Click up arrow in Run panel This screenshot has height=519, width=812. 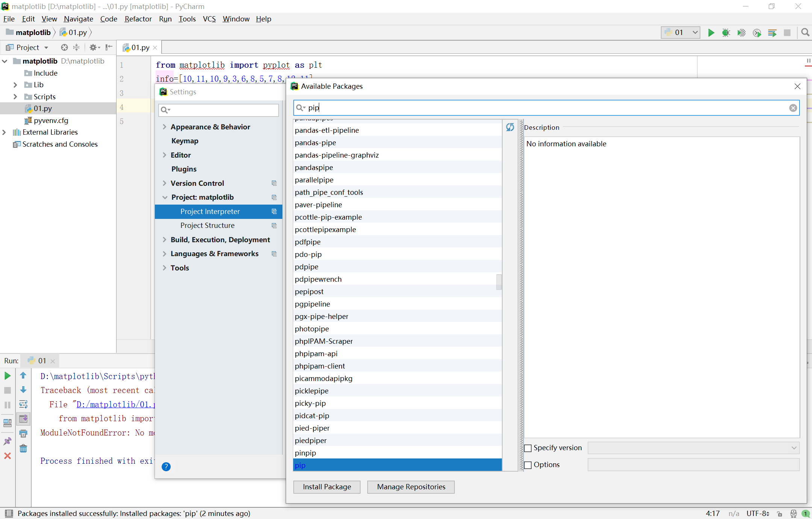[23, 376]
